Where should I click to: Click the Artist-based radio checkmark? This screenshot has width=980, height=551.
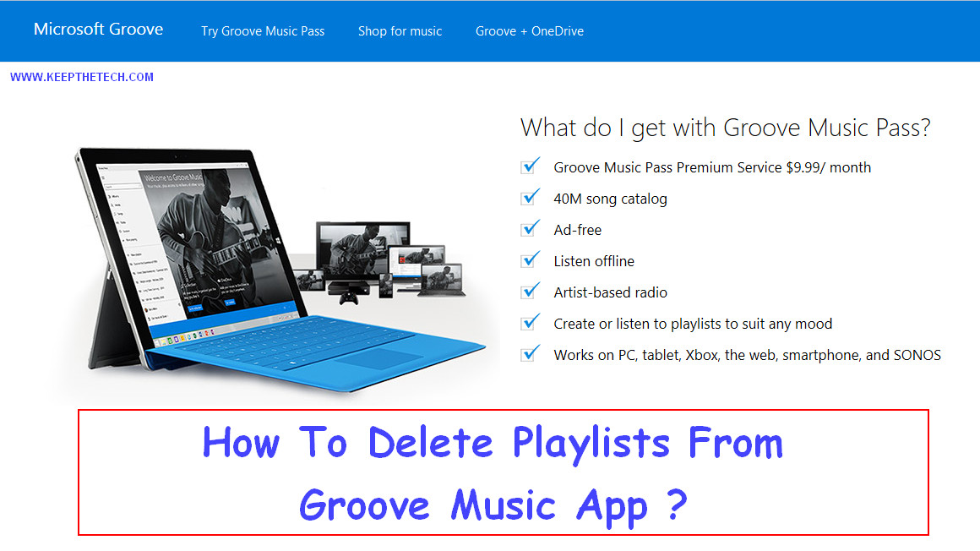(530, 292)
